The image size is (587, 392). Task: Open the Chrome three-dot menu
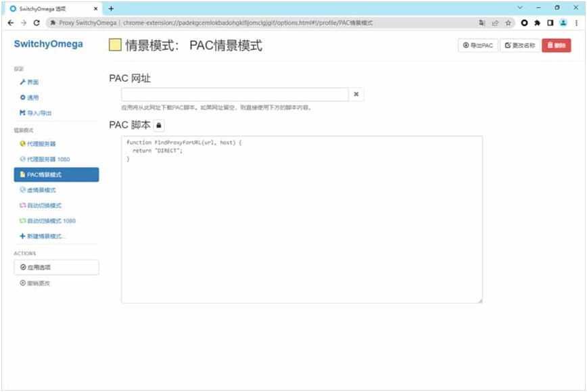click(x=576, y=22)
